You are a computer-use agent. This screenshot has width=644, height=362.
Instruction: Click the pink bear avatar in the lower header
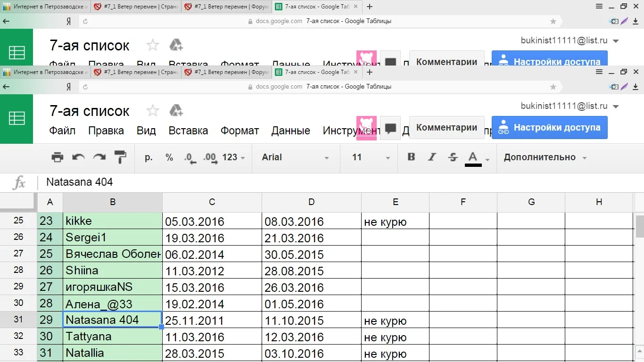366,128
